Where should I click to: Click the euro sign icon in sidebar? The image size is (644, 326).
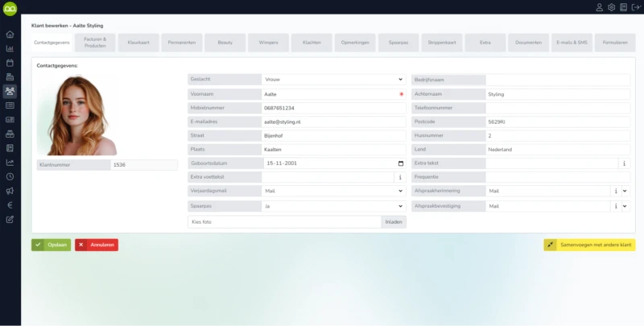point(10,204)
